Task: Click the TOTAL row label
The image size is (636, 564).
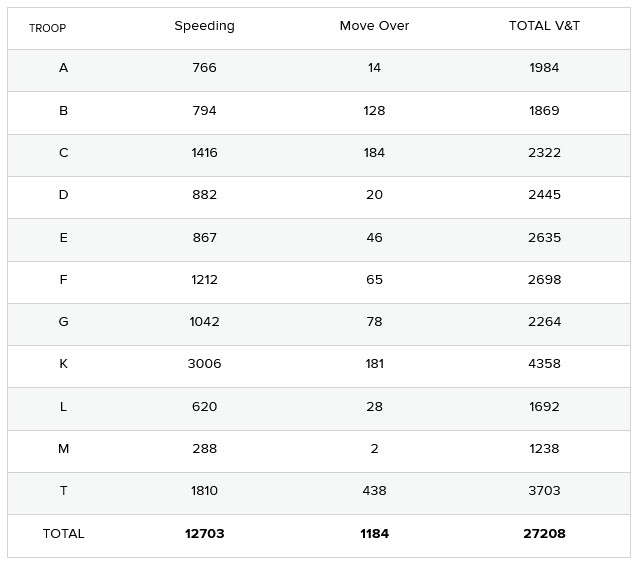Action: pos(64,534)
